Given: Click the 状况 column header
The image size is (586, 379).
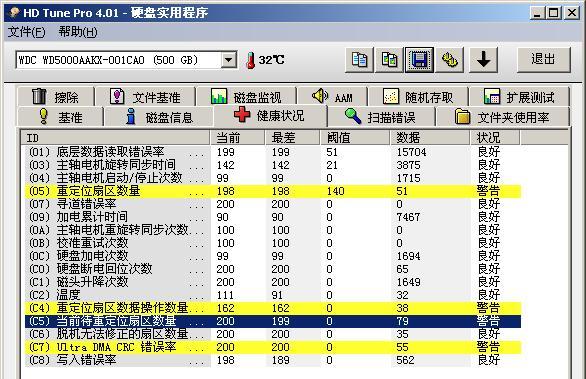Looking at the screenshot, I should point(495,138).
